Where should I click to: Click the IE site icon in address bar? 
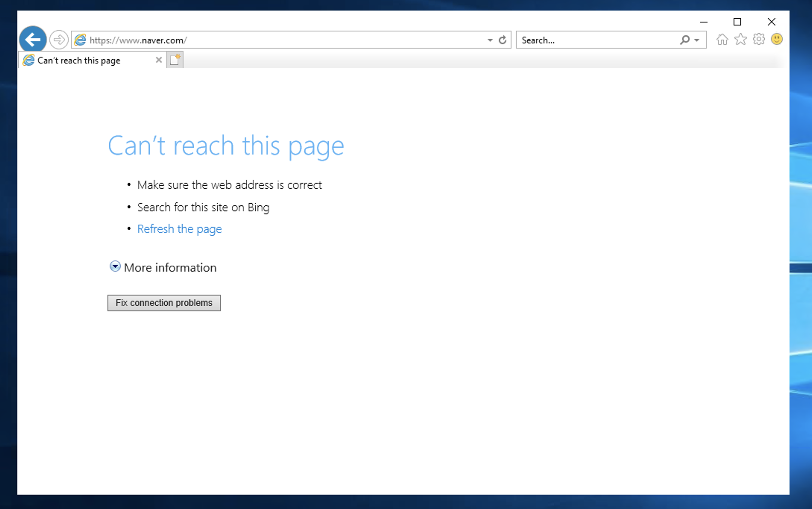coord(80,40)
